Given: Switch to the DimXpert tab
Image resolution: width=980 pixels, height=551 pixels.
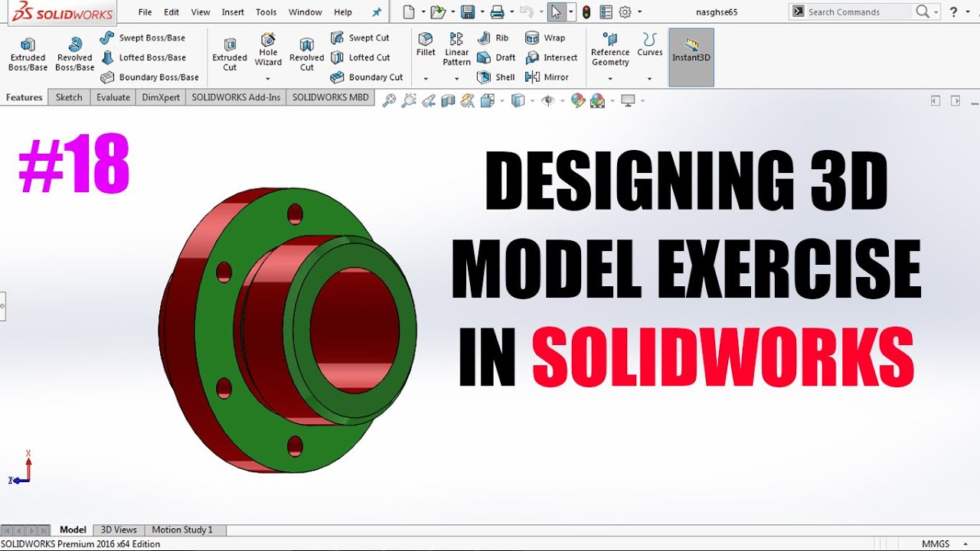Looking at the screenshot, I should click(161, 97).
